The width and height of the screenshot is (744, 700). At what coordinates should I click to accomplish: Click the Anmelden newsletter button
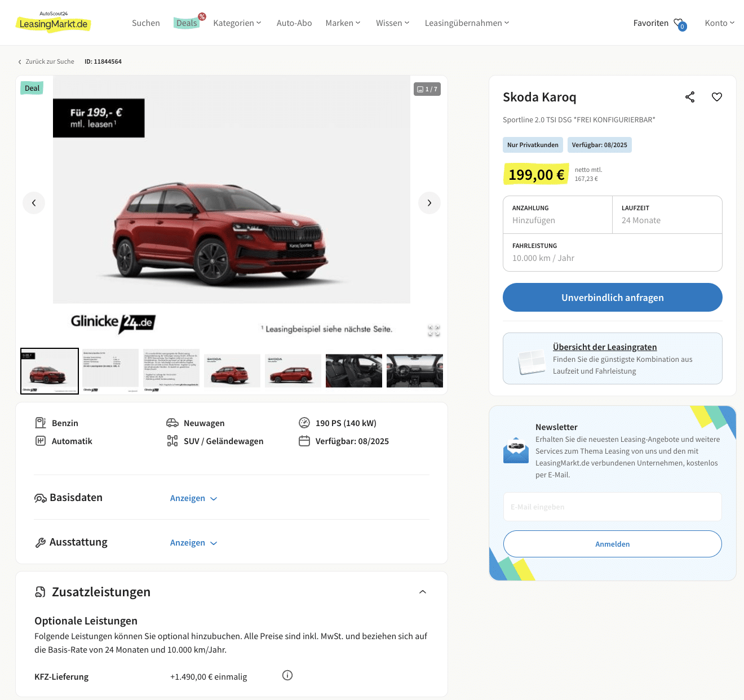(x=613, y=544)
